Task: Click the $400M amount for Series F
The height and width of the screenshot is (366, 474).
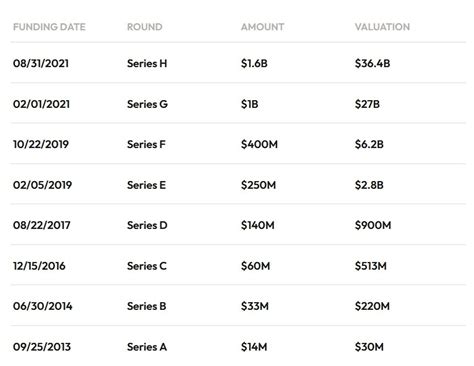Action: click(259, 144)
